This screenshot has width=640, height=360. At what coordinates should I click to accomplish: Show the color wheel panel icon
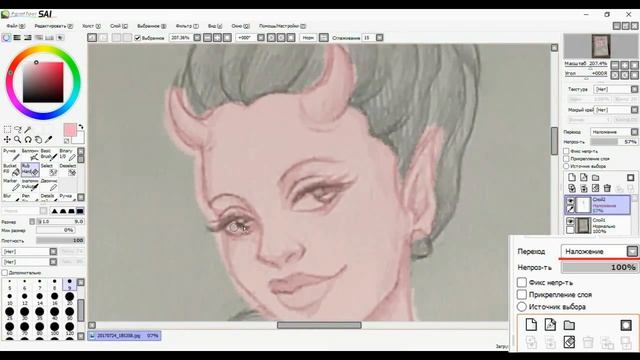pos(7,38)
